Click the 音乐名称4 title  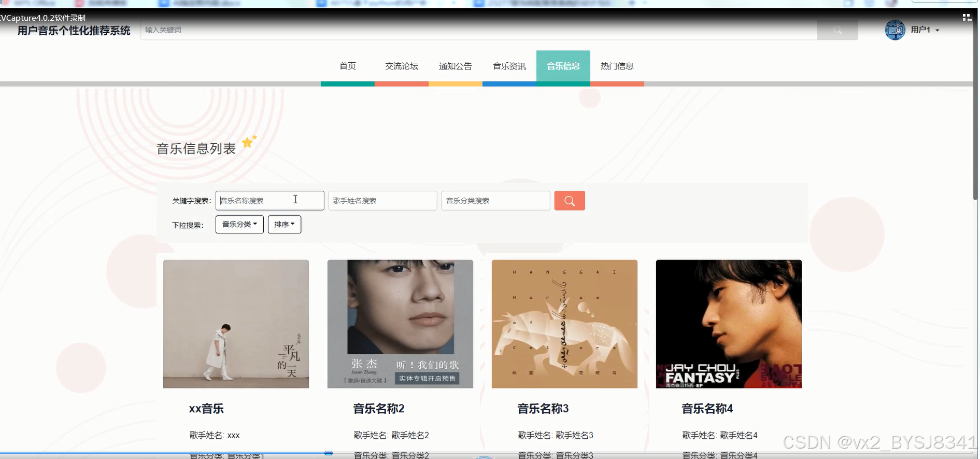coord(707,409)
